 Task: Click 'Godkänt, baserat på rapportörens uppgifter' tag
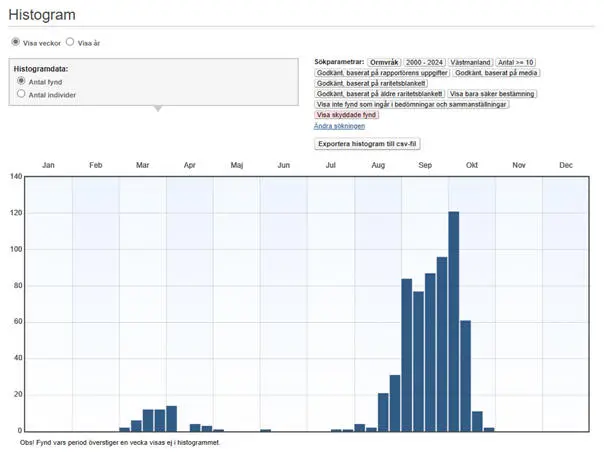click(380, 73)
